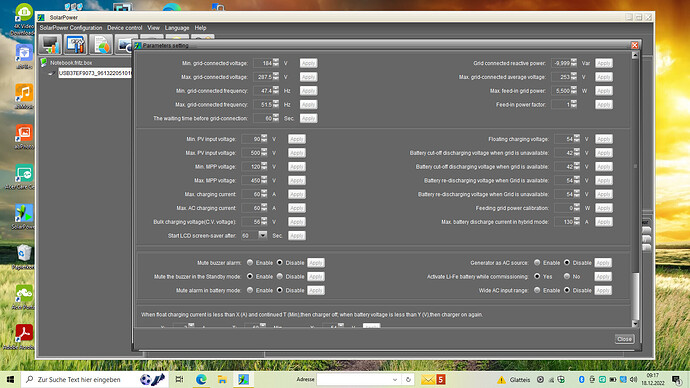The image size is (690, 388).
Task: Adjust the Floating charging voltage spinner
Action: coord(576,139)
